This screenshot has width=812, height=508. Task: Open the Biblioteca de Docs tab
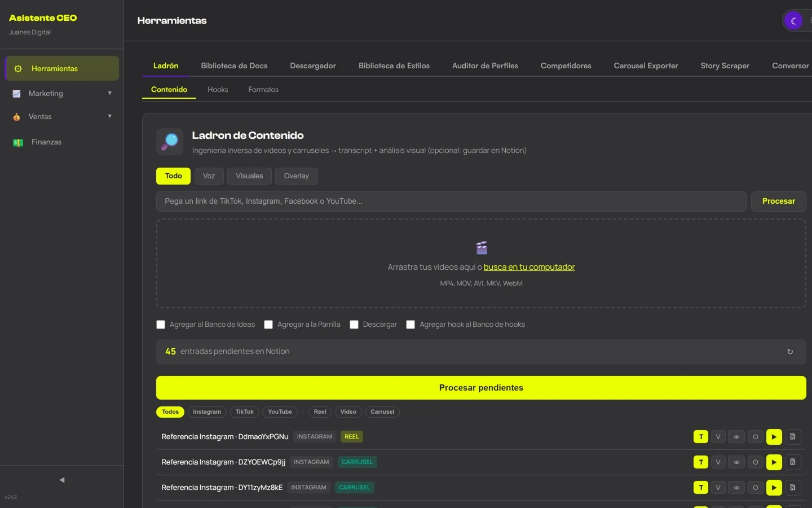(234, 66)
